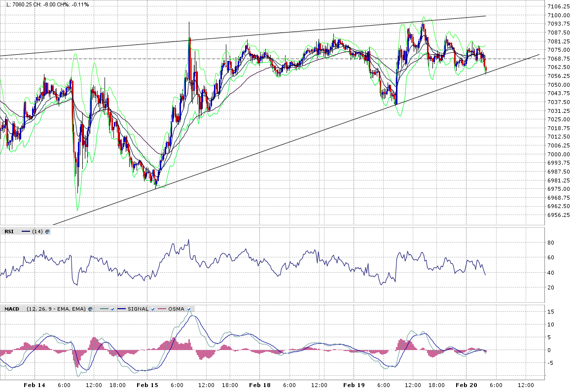Click the MACD indicator title label
Screen dimensions: 574x392
(x=11, y=309)
